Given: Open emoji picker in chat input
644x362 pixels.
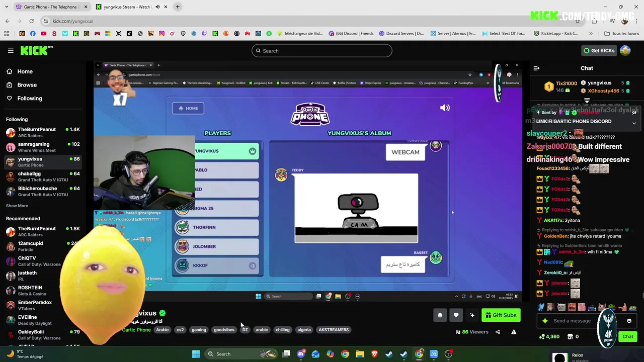Looking at the screenshot, I should tap(629, 321).
